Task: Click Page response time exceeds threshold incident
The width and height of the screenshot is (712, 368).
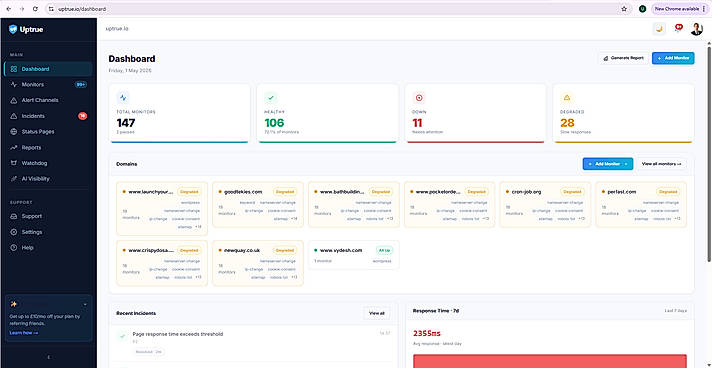Action: (x=178, y=334)
